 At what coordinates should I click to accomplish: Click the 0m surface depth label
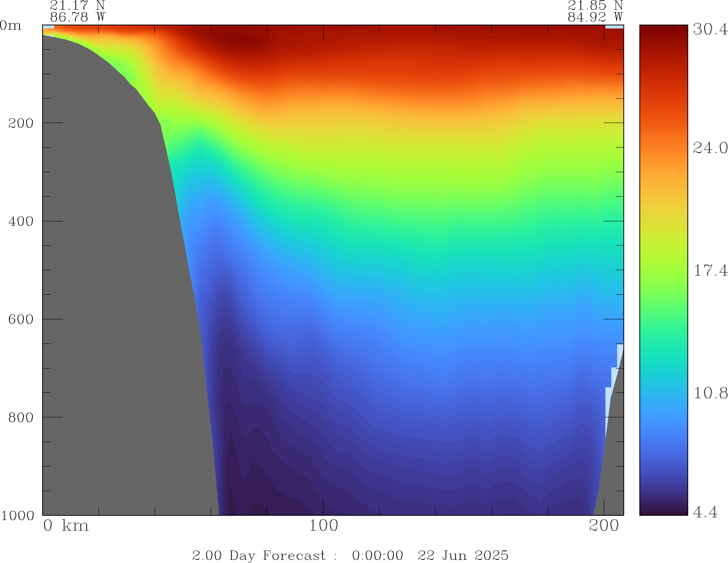click(x=11, y=26)
